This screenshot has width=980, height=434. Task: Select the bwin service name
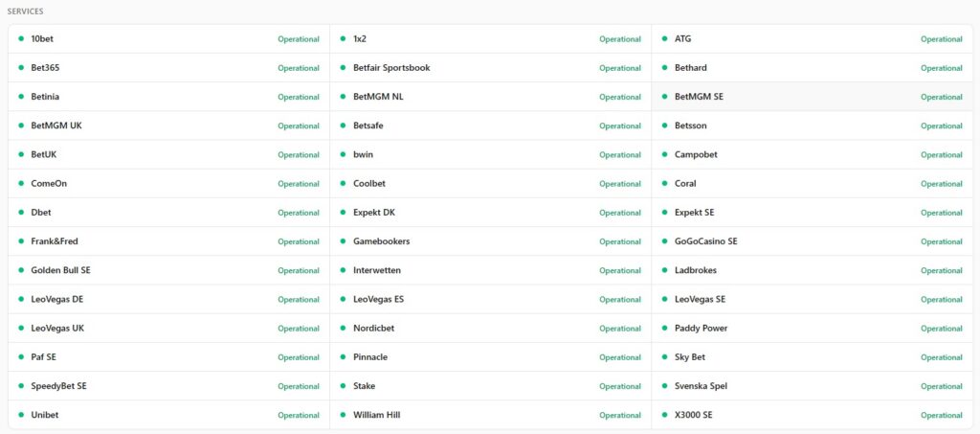click(363, 154)
